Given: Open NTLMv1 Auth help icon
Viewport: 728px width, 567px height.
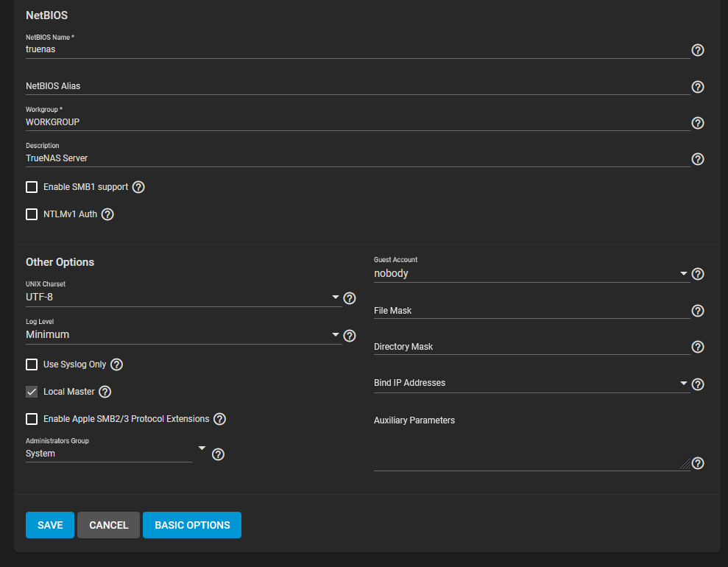Looking at the screenshot, I should pos(107,214).
